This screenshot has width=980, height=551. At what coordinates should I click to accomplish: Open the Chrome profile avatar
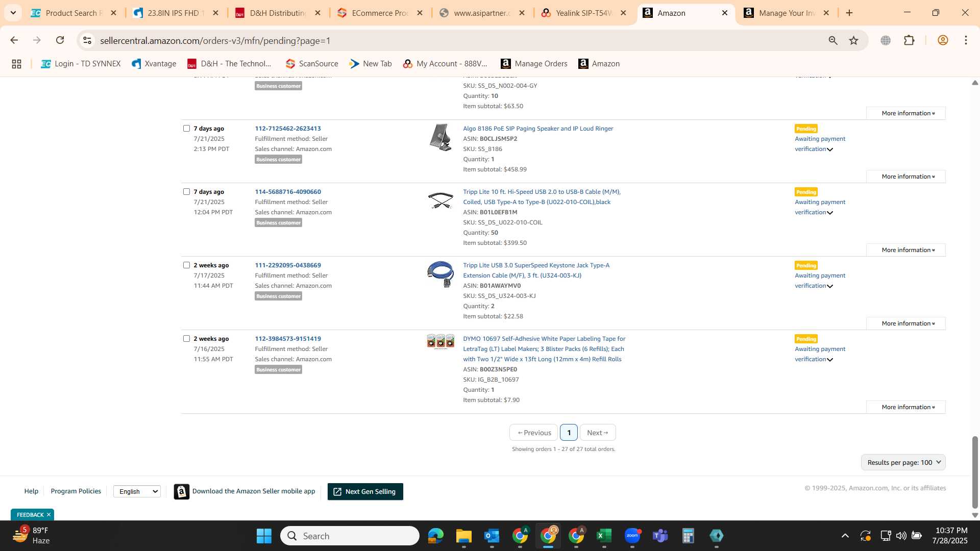[943, 40]
